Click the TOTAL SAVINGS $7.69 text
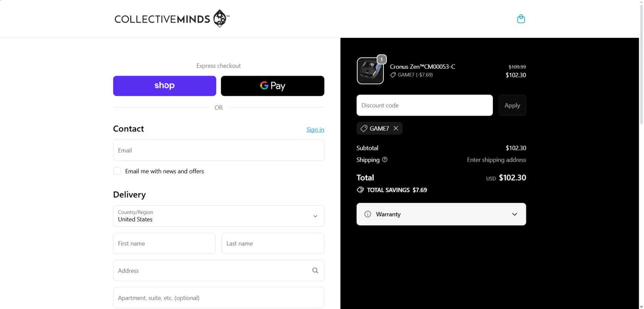This screenshot has width=644, height=309. tap(397, 190)
